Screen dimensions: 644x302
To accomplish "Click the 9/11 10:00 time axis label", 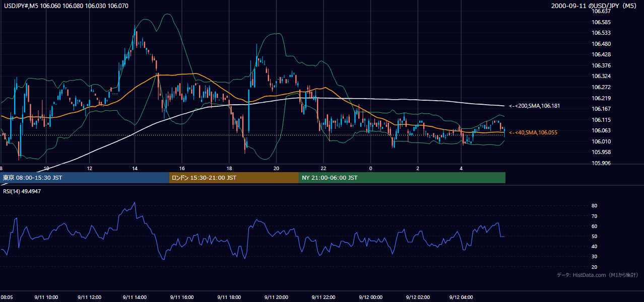I will (46, 297).
